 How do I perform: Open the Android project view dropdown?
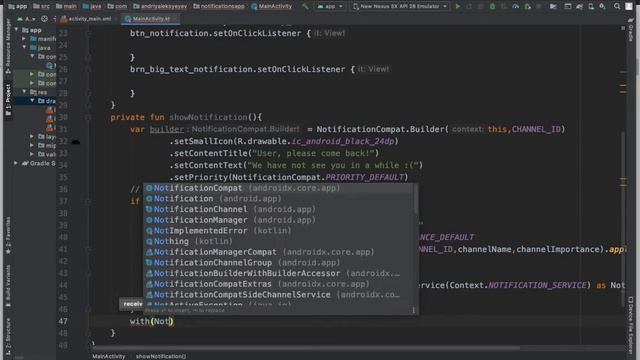(27, 19)
